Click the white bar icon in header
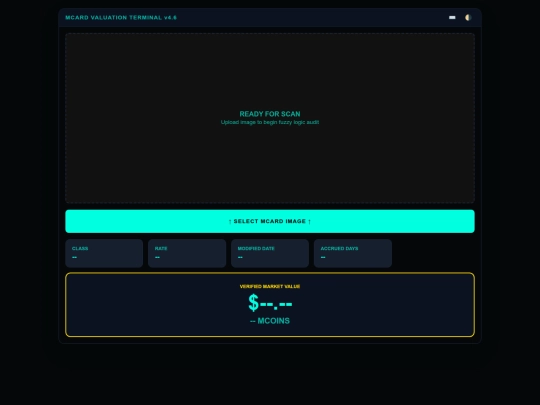Screen dimensions: 540x405 coord(452,18)
